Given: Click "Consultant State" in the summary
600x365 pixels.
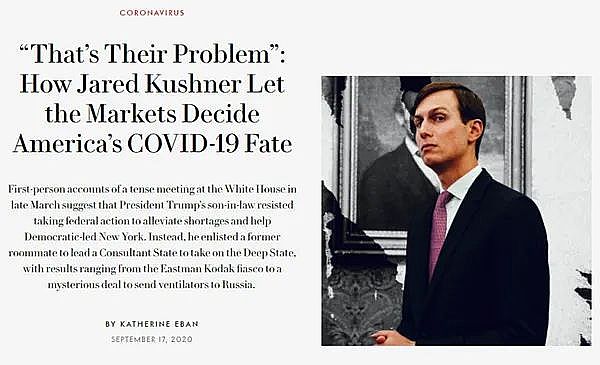Looking at the screenshot, I should [x=139, y=253].
